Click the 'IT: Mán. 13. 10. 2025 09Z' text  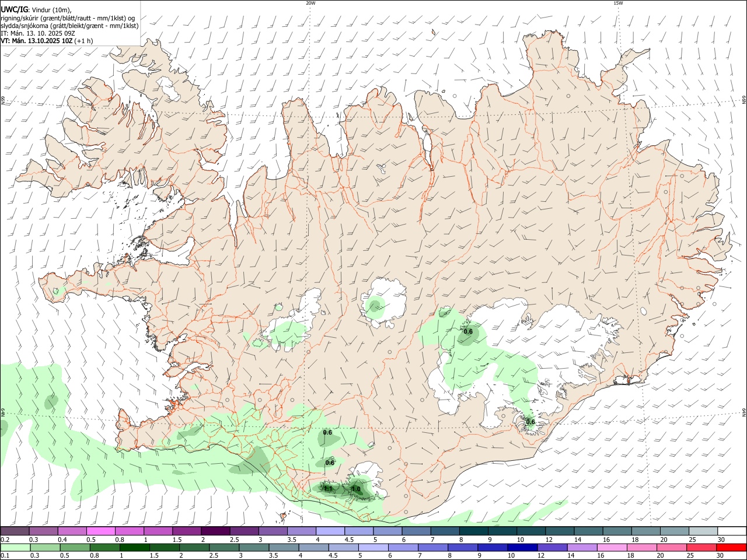38,33
